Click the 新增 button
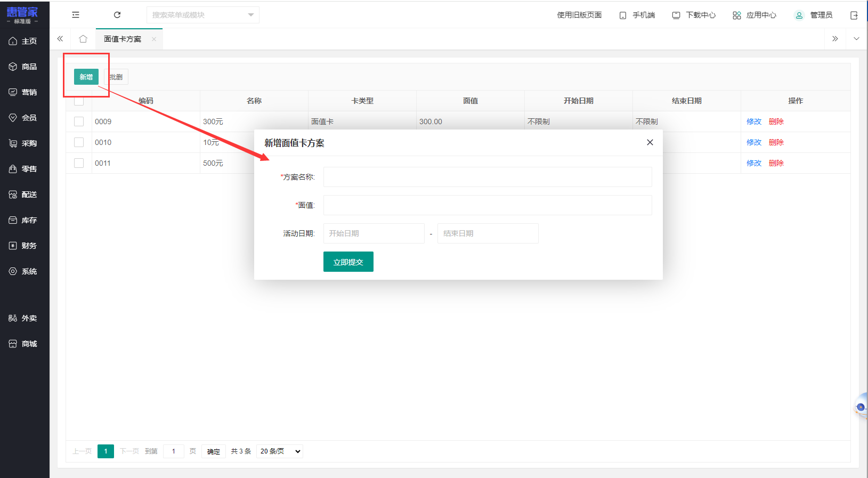The image size is (868, 478). click(x=86, y=77)
